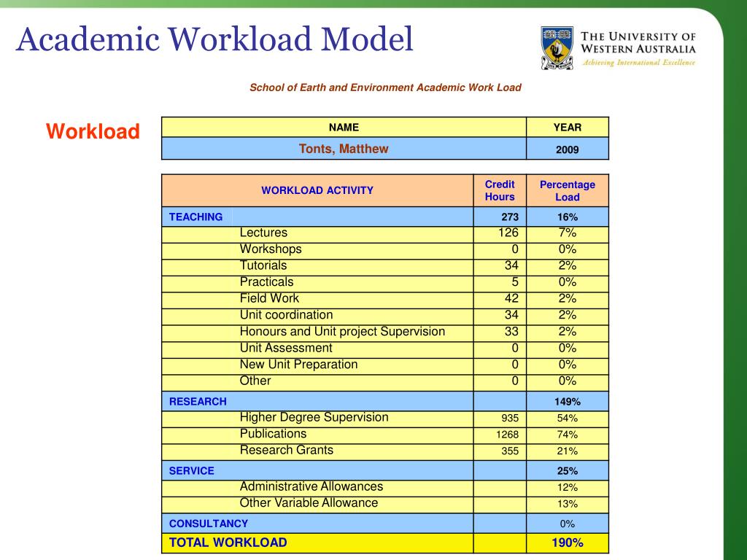Click 'The University of Western Australia' wordmark
Viewport: 747px width, 560px height.
(x=638, y=43)
